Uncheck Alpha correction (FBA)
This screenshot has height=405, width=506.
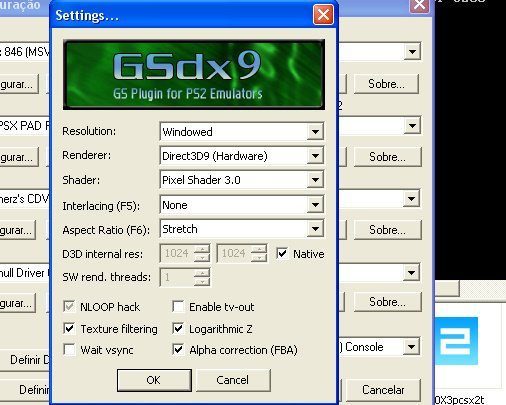tap(178, 350)
